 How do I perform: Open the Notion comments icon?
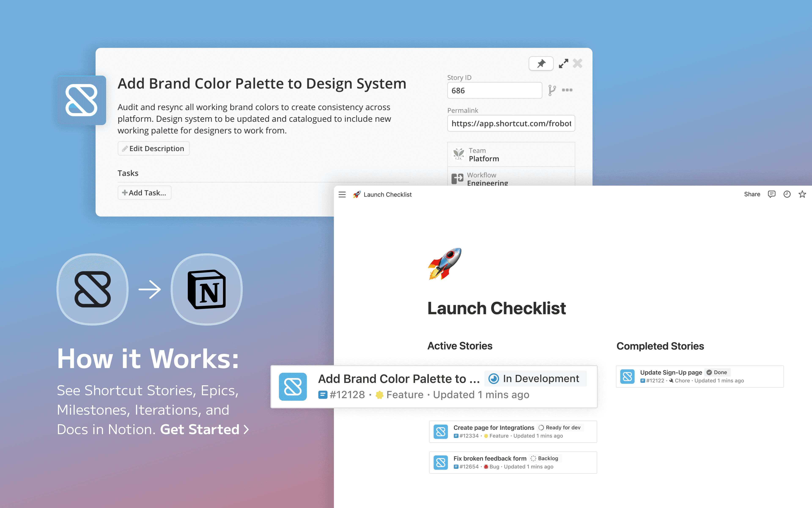771,194
